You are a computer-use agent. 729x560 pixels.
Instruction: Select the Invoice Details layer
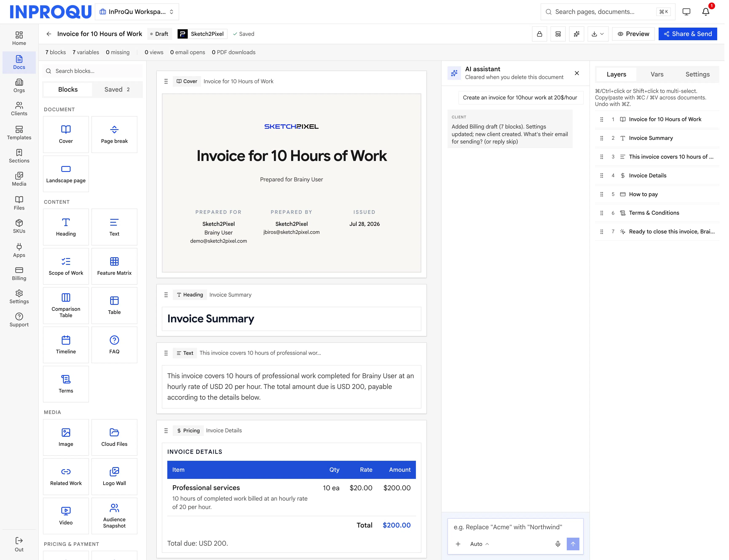coord(657,176)
